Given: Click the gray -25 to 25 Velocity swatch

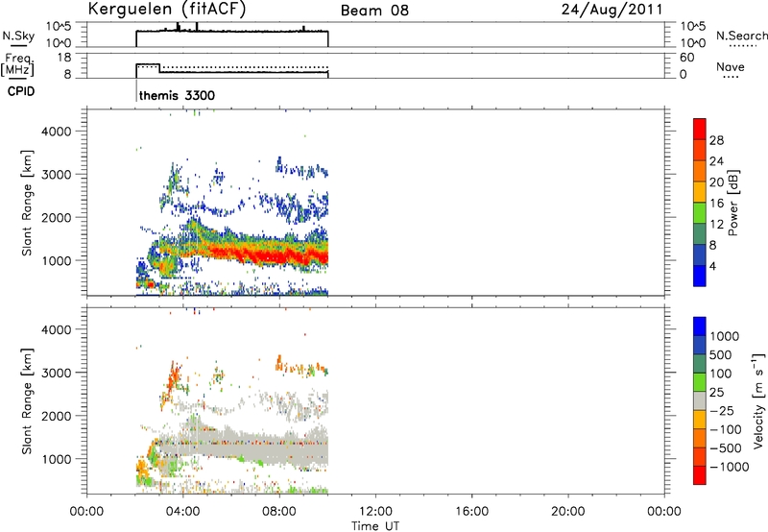Looking at the screenshot, I should 700,400.
